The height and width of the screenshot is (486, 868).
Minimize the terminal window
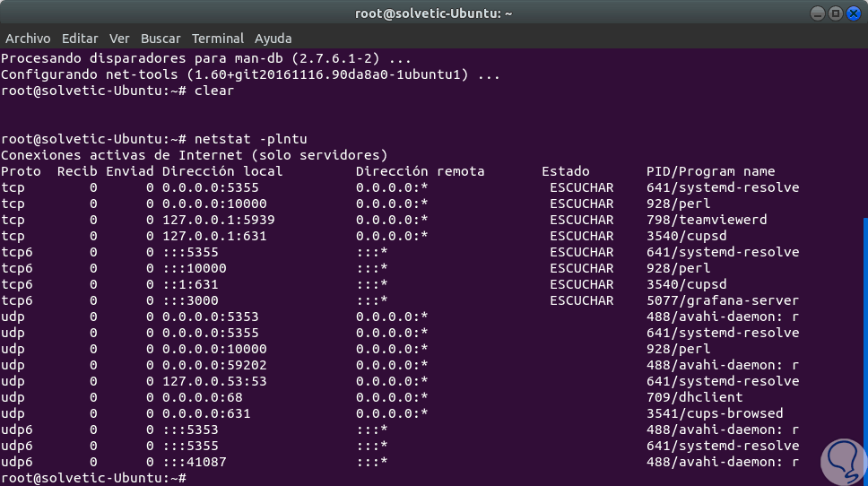coord(819,13)
